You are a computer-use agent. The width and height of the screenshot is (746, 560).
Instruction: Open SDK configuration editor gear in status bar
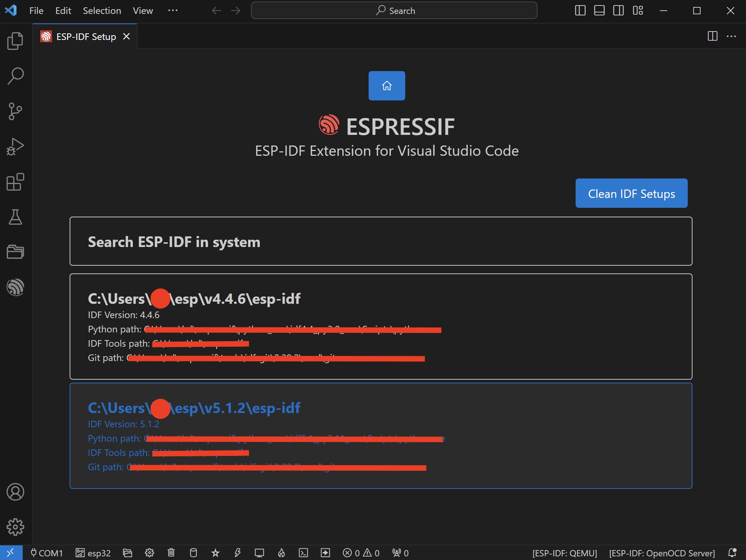149,553
